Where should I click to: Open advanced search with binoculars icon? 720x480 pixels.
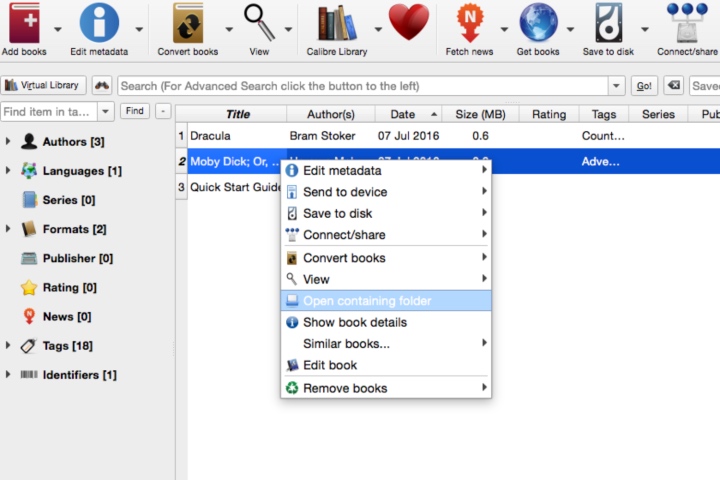click(102, 85)
